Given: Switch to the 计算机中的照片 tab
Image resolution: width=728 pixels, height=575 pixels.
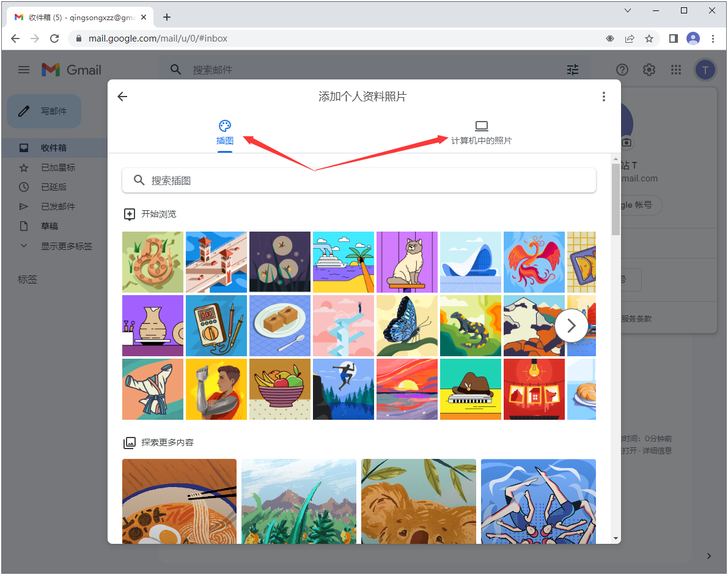Looking at the screenshot, I should [x=482, y=133].
